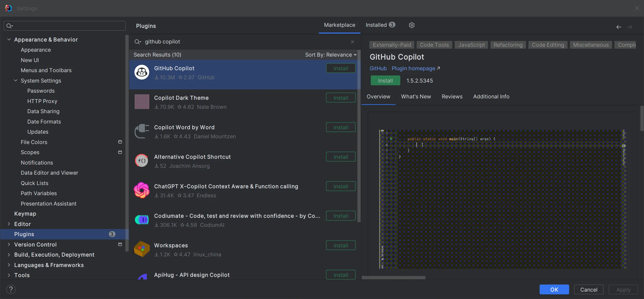Click the Alternative Copilot Shortcut icon

(x=142, y=161)
